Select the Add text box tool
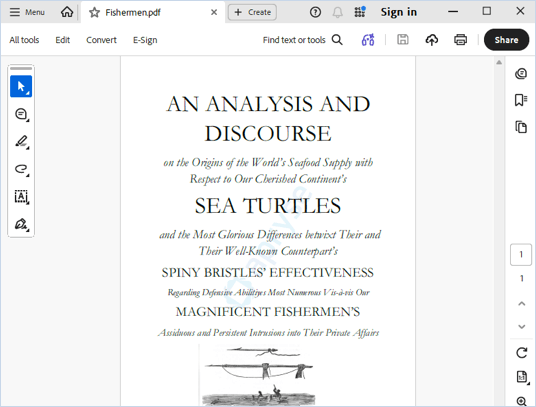The image size is (536, 407). tap(21, 196)
